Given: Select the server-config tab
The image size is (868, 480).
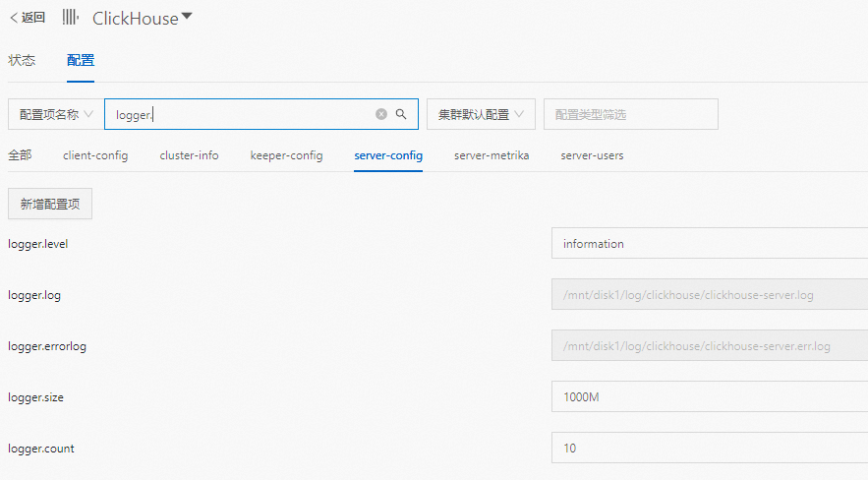Looking at the screenshot, I should [388, 155].
